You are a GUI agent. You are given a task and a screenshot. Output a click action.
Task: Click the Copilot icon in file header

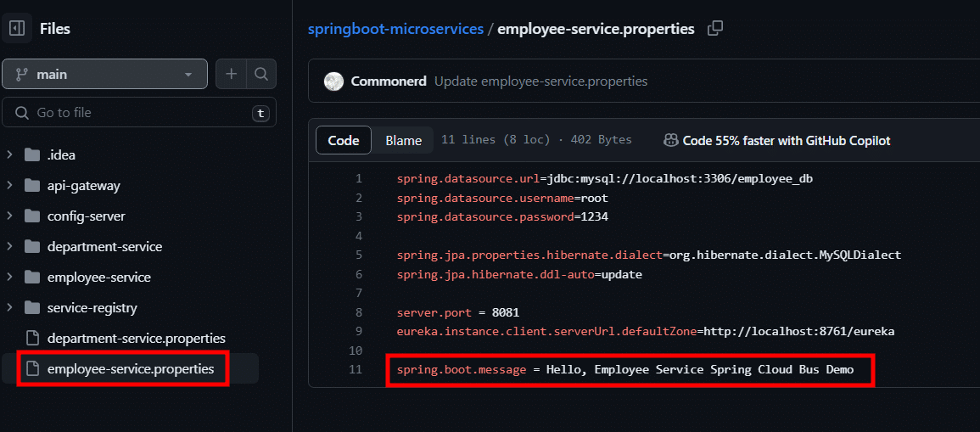(x=671, y=141)
